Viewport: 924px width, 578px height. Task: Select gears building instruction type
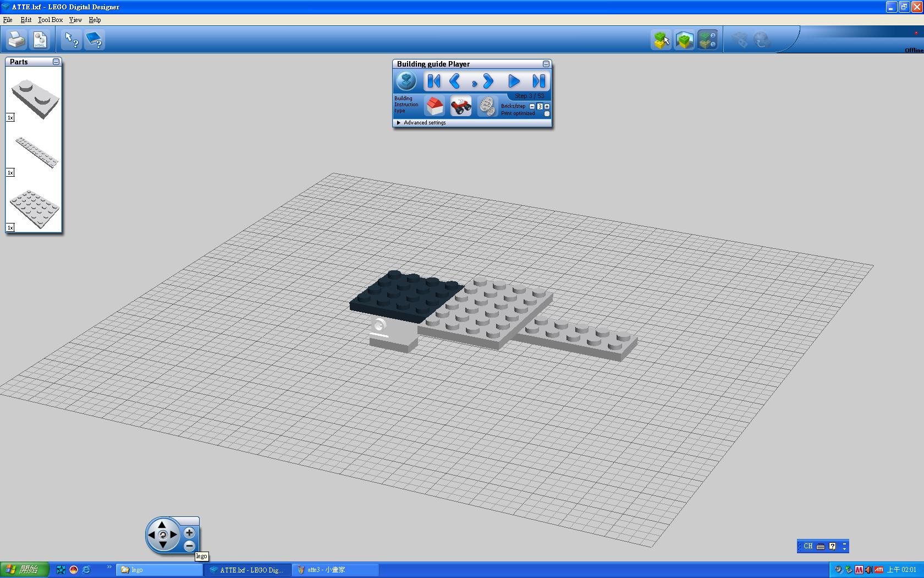coord(487,106)
